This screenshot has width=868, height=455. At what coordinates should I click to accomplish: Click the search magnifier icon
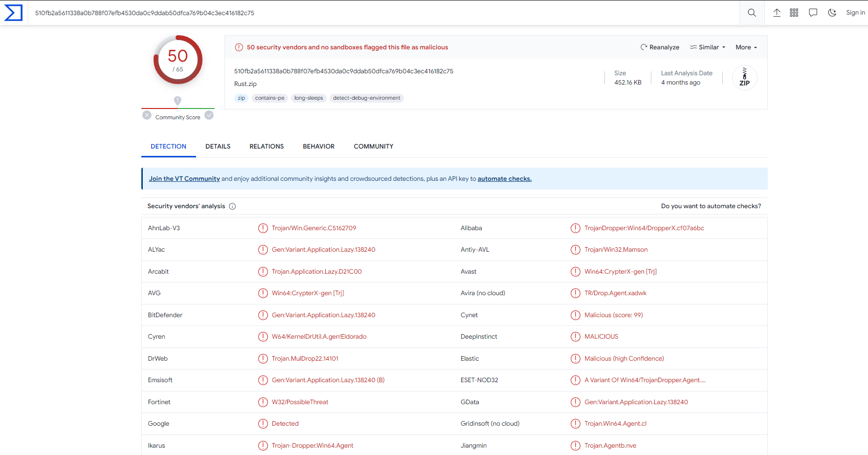click(752, 13)
